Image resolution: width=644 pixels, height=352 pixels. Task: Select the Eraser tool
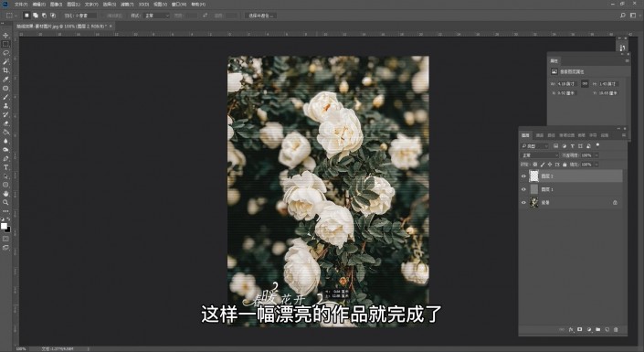pyautogui.click(x=5, y=123)
